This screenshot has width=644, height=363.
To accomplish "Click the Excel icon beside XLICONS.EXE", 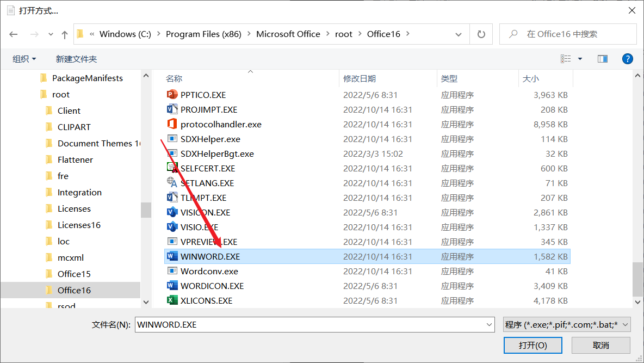I will click(x=172, y=300).
